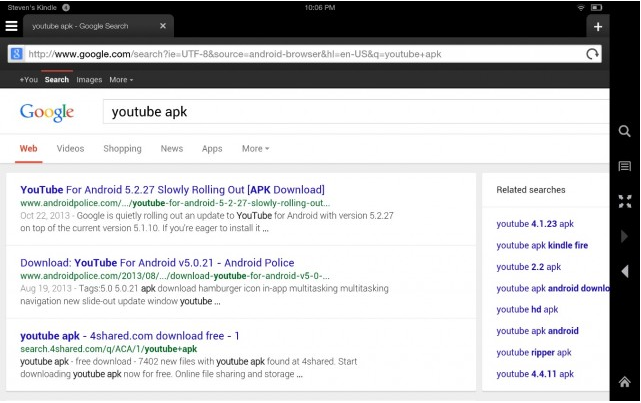Toggle full screen mode in the sidebar
The height and width of the screenshot is (403, 641).
pyautogui.click(x=625, y=201)
